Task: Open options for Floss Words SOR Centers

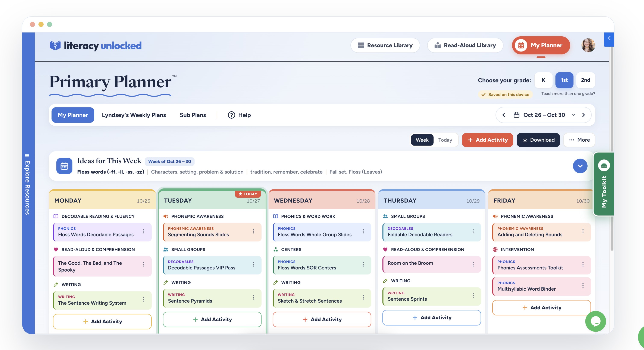Action: click(363, 264)
